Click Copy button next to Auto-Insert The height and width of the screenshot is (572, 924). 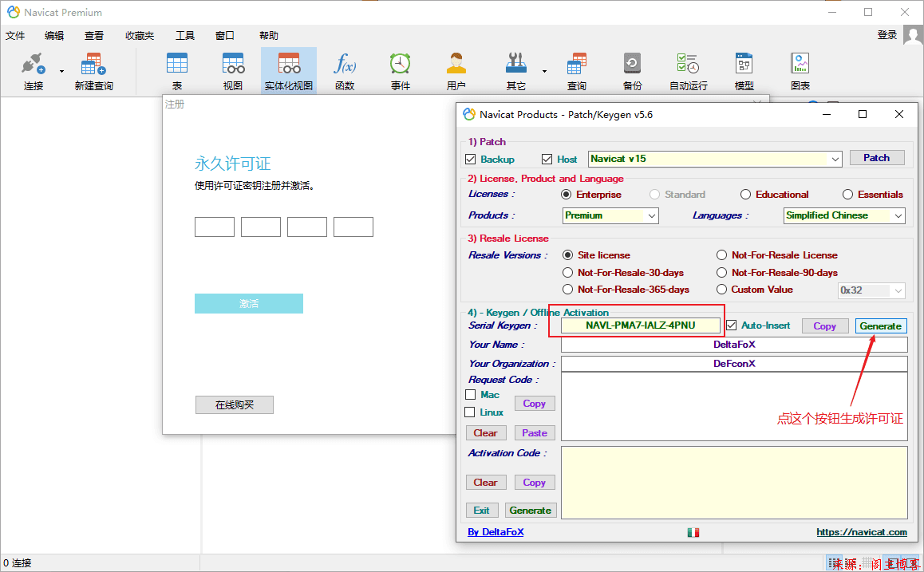[824, 325]
